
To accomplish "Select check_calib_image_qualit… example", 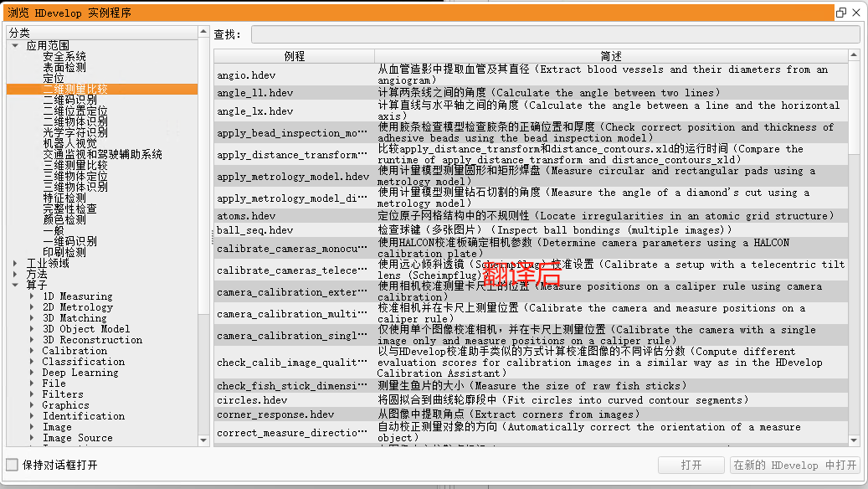I will pos(292,363).
